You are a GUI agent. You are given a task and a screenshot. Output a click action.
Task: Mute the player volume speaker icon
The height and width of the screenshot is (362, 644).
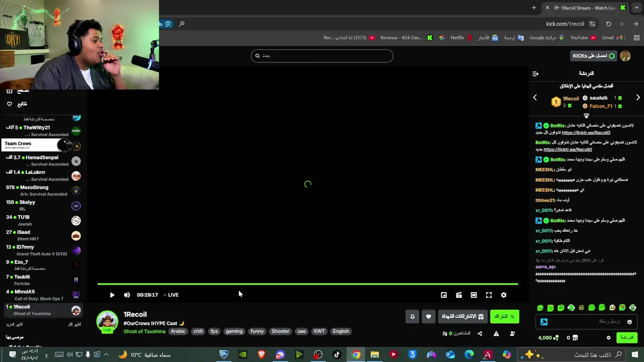(x=127, y=295)
